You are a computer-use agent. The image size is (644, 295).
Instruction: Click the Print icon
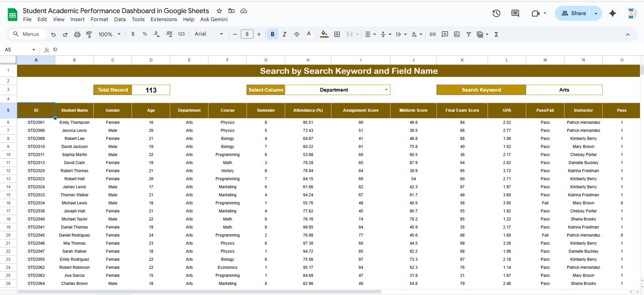(x=77, y=34)
